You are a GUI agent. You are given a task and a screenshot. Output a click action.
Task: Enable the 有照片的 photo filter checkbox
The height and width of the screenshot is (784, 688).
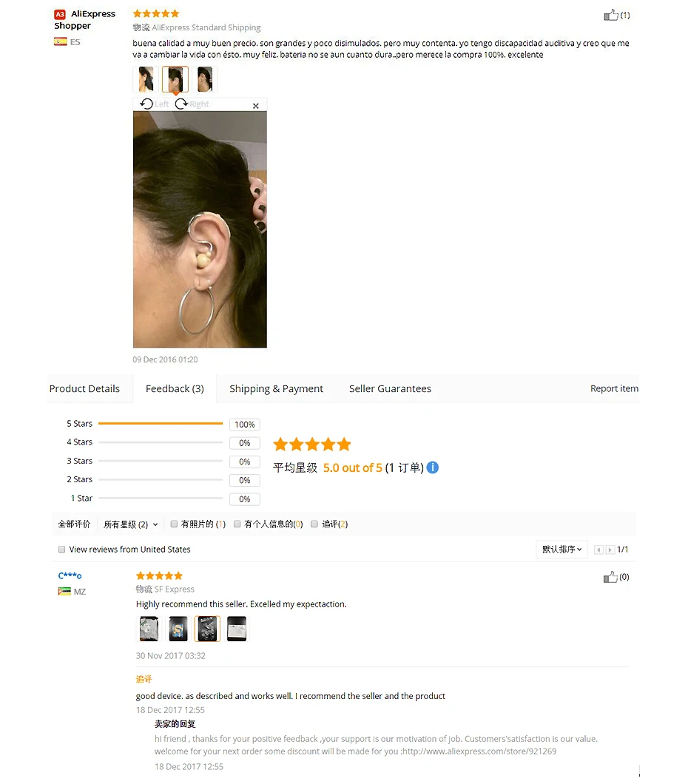tap(174, 524)
